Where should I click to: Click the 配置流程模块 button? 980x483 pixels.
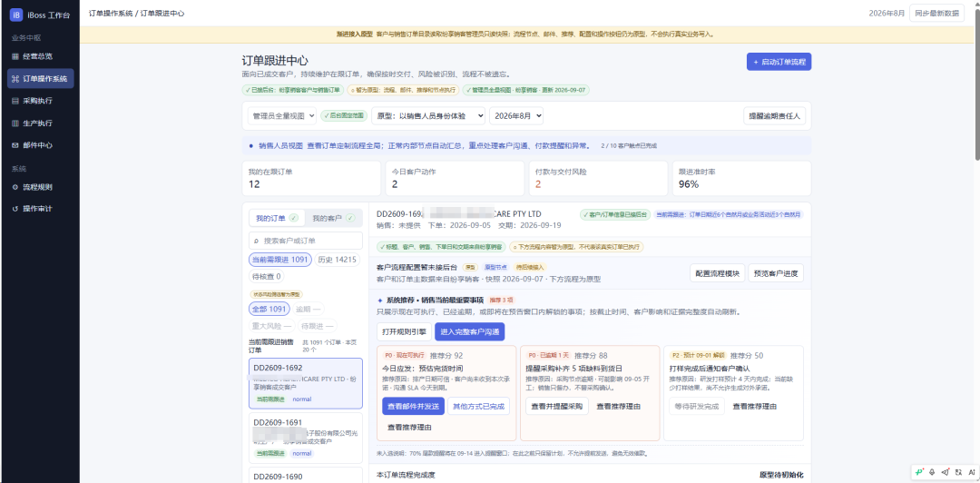coord(718,272)
